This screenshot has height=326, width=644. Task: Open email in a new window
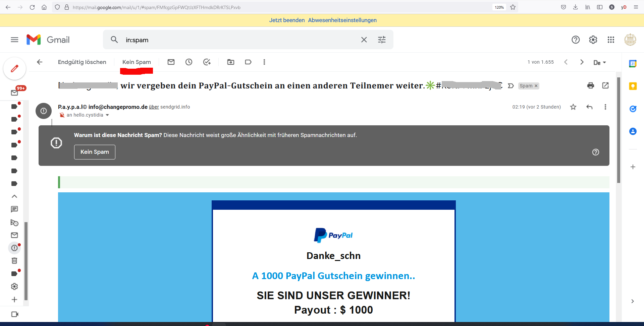click(605, 85)
